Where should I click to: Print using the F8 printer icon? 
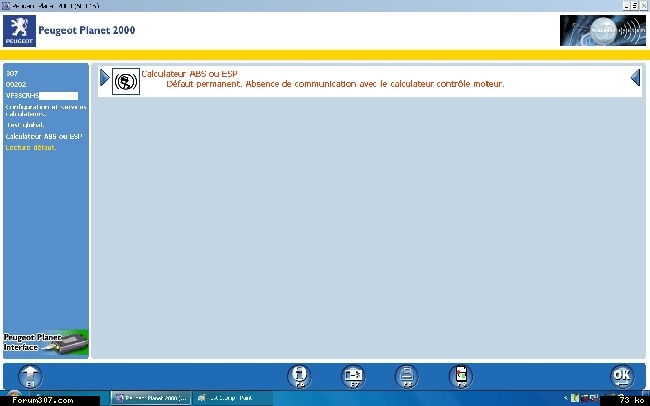click(x=407, y=377)
